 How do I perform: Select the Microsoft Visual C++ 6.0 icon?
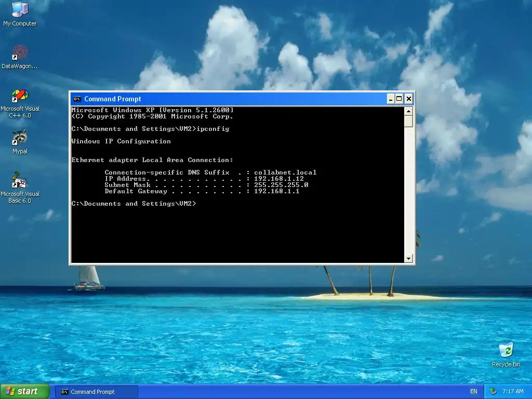[20, 103]
